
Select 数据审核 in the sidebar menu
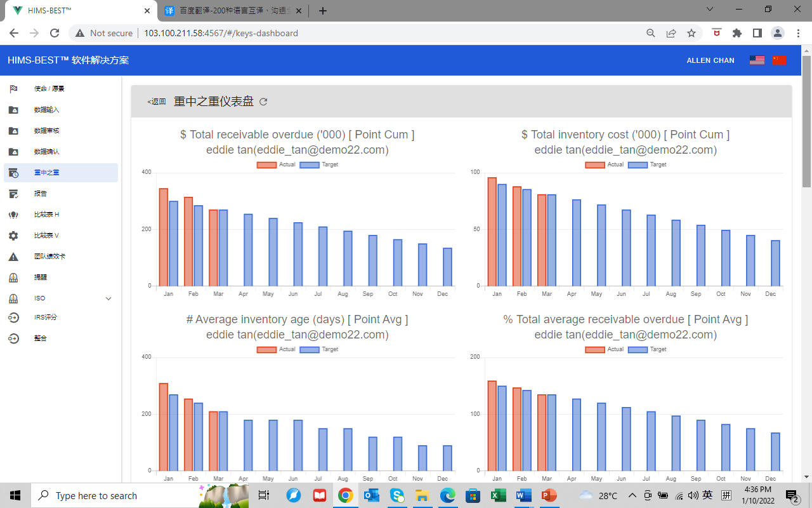pos(46,131)
